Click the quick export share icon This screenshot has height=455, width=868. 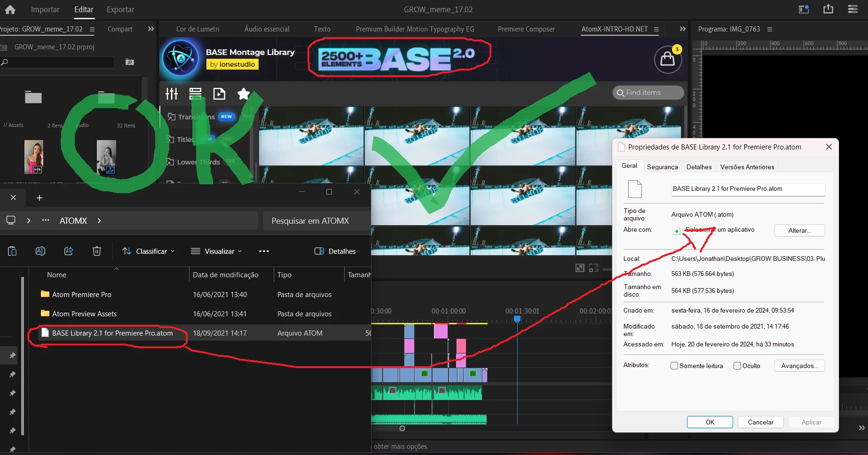tap(828, 9)
